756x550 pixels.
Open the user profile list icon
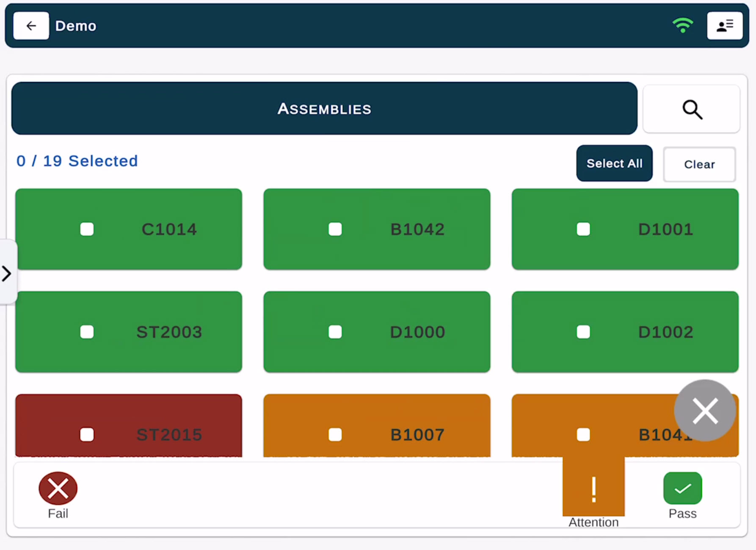[724, 26]
